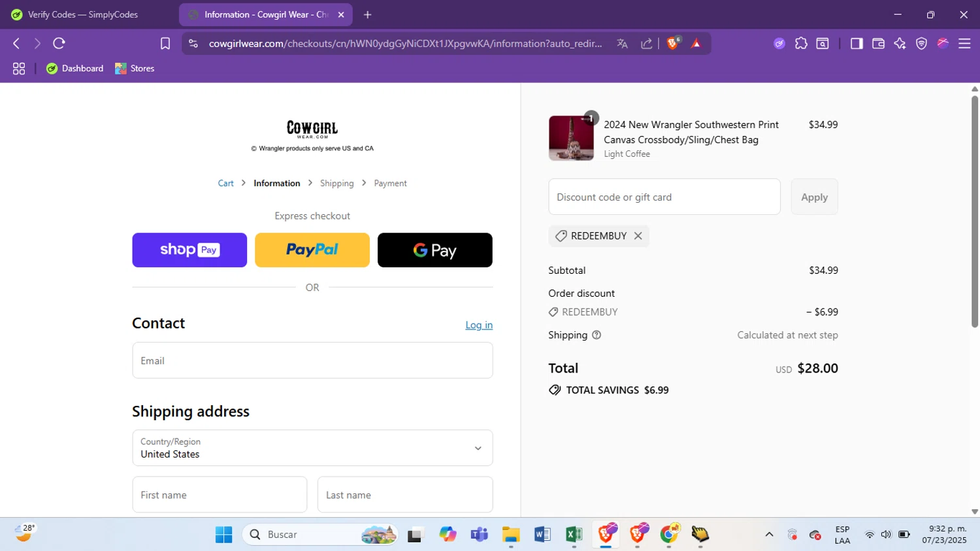This screenshot has height=551, width=980.
Task: Open the Windows Start menu
Action: pos(223,535)
